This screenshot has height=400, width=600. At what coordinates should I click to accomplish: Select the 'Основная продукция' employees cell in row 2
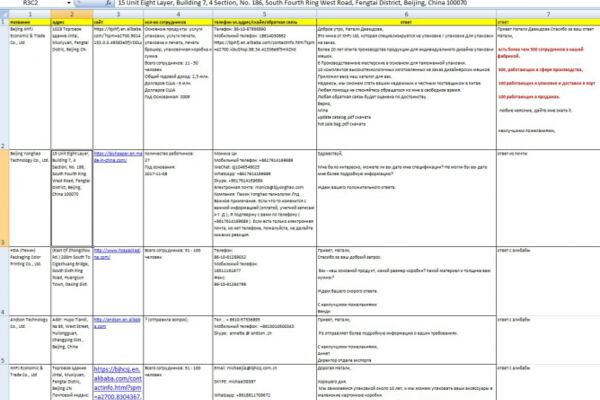(178, 88)
